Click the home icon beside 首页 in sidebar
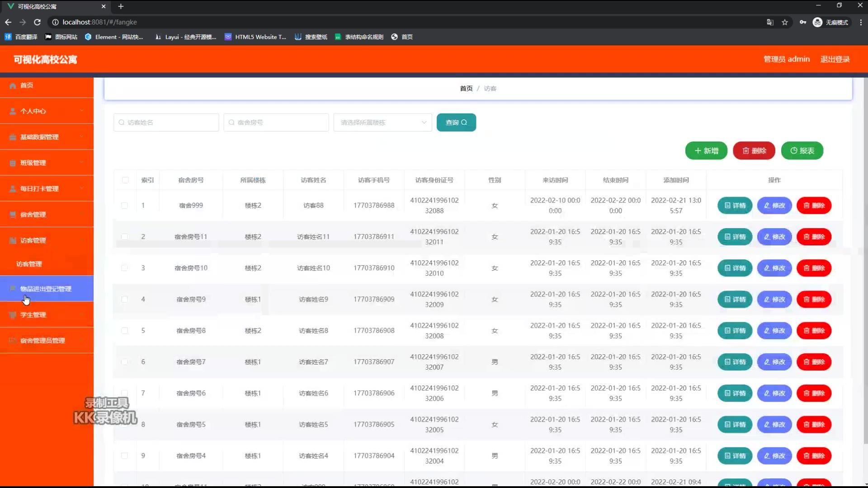Image resolution: width=868 pixels, height=488 pixels. point(13,85)
